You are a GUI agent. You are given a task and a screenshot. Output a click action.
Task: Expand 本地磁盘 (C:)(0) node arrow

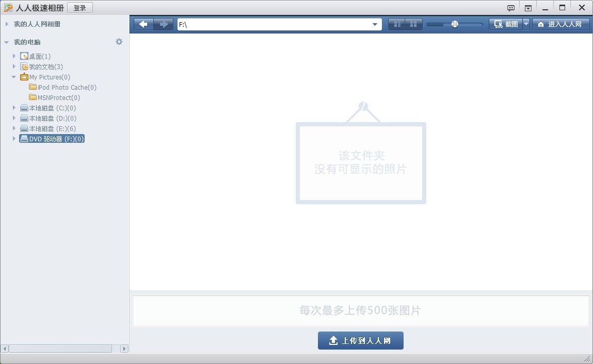pos(14,108)
